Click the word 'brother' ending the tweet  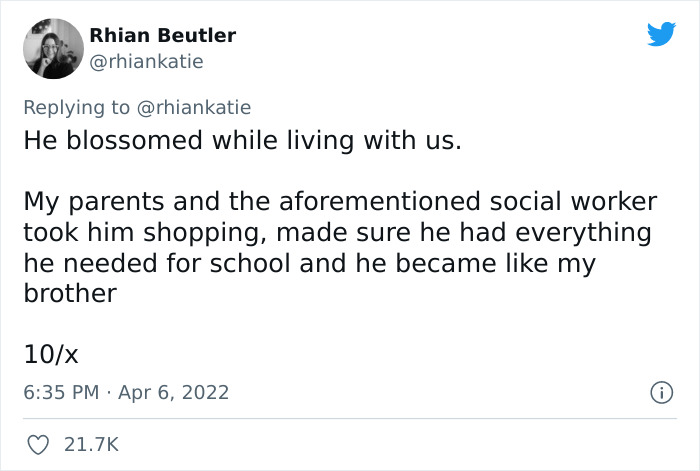(70, 295)
